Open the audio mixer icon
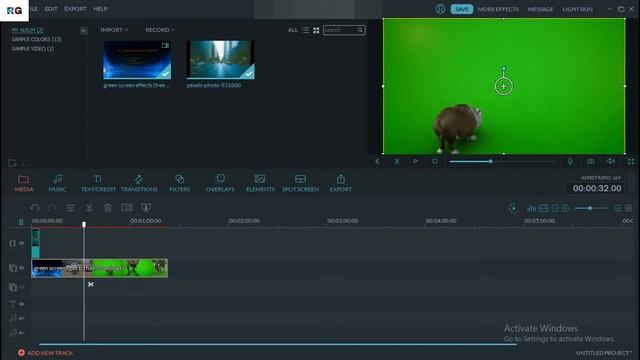640x360 pixels. coord(531,209)
